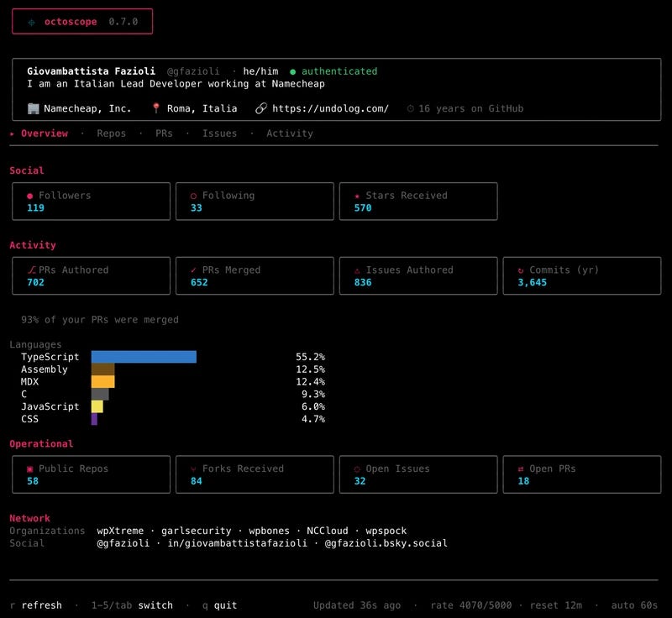This screenshot has height=618, width=672.
Task: Click the TypeScript 55.2% percentage
Action: [310, 357]
